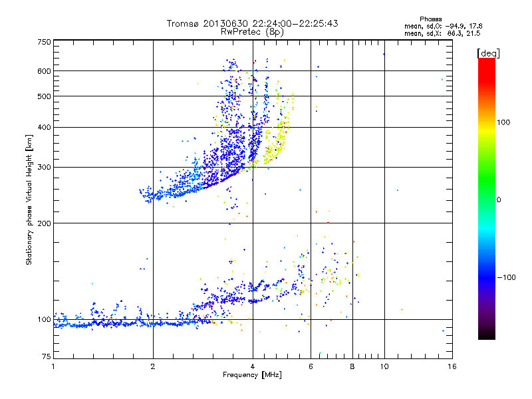Select the 'mean, sd,X: 86.3, 21.5' line
This screenshot has width=532, height=399.
[x=442, y=33]
